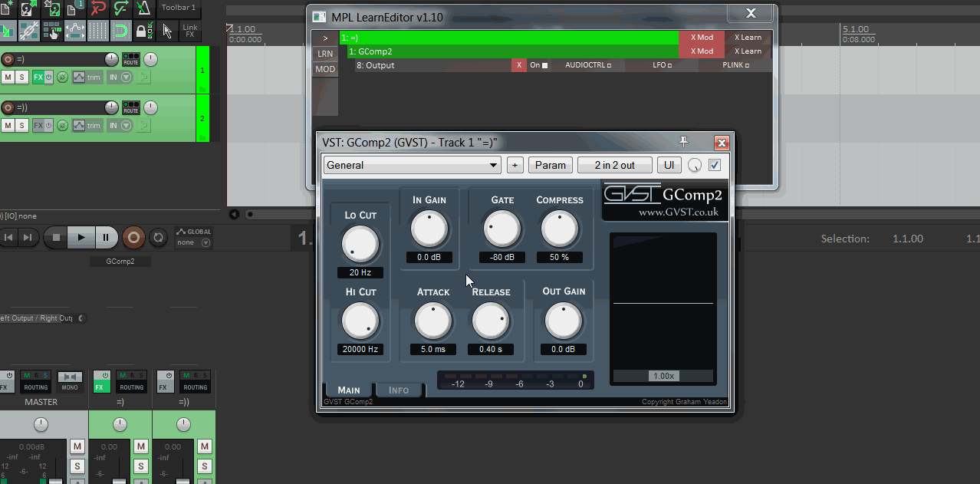Click red X on '8: Output' row
The height and width of the screenshot is (484, 980).
(519, 65)
